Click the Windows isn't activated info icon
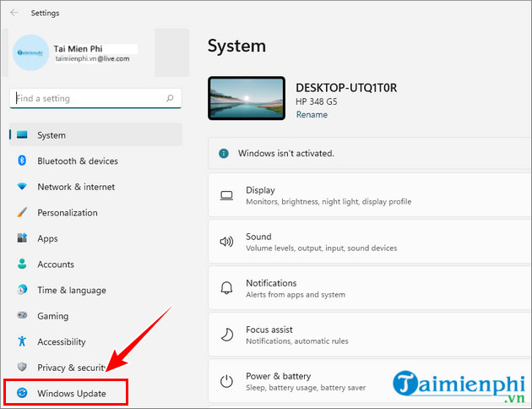The image size is (532, 409). click(x=224, y=153)
